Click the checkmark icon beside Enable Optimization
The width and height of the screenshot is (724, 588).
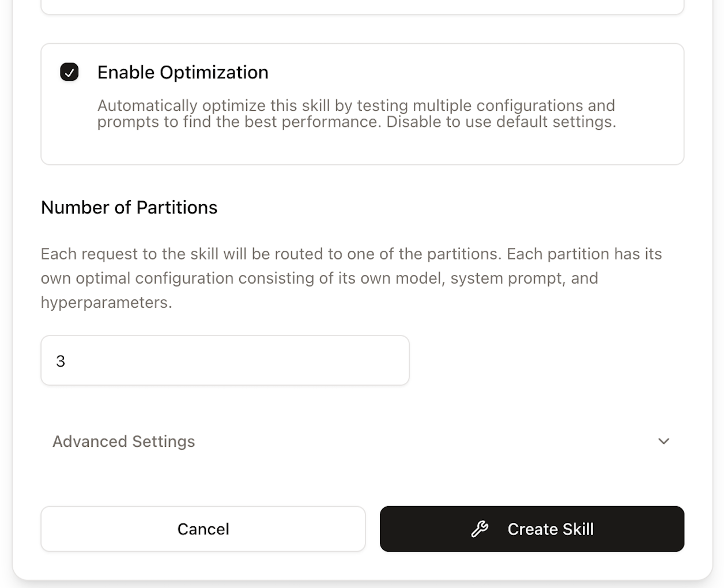(x=69, y=72)
